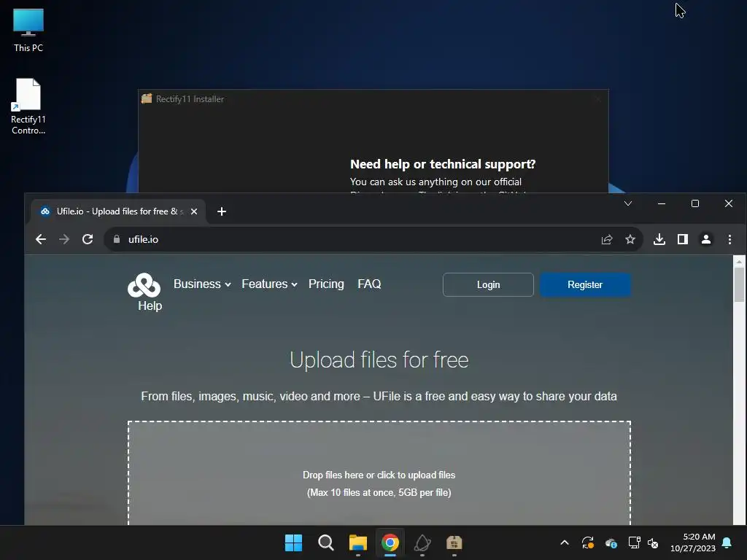Open Rectify11 Control Center shortcut
747x560 pixels.
(28, 106)
